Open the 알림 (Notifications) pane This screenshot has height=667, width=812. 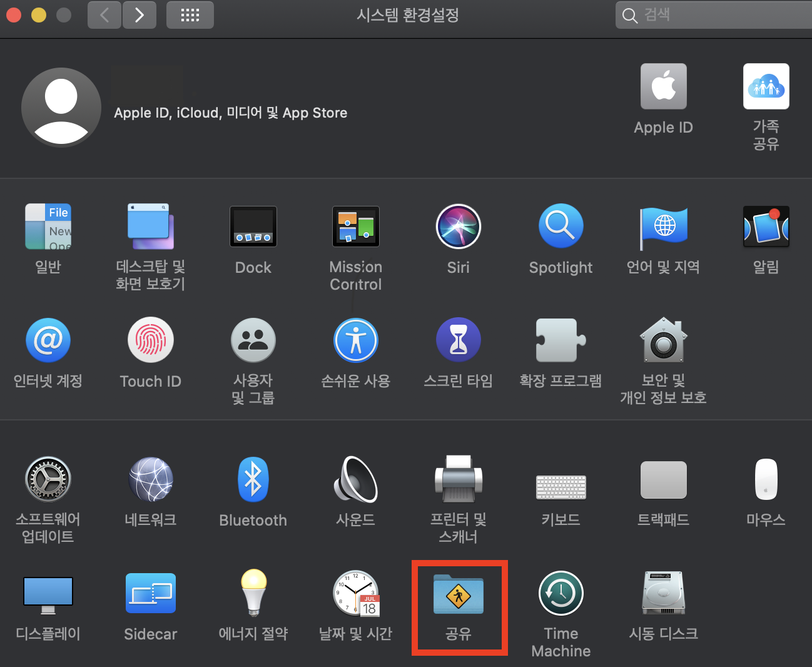pyautogui.click(x=766, y=227)
